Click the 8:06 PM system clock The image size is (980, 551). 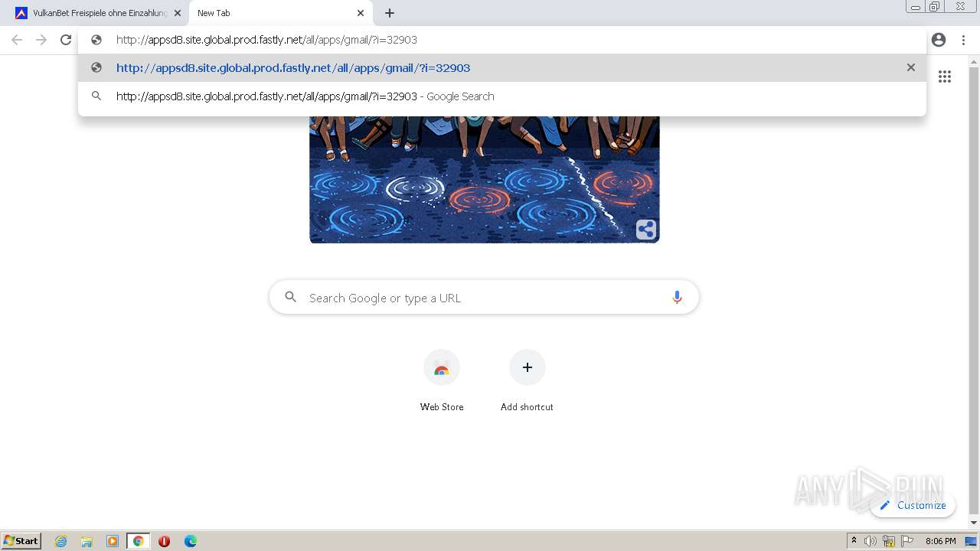(x=940, y=541)
